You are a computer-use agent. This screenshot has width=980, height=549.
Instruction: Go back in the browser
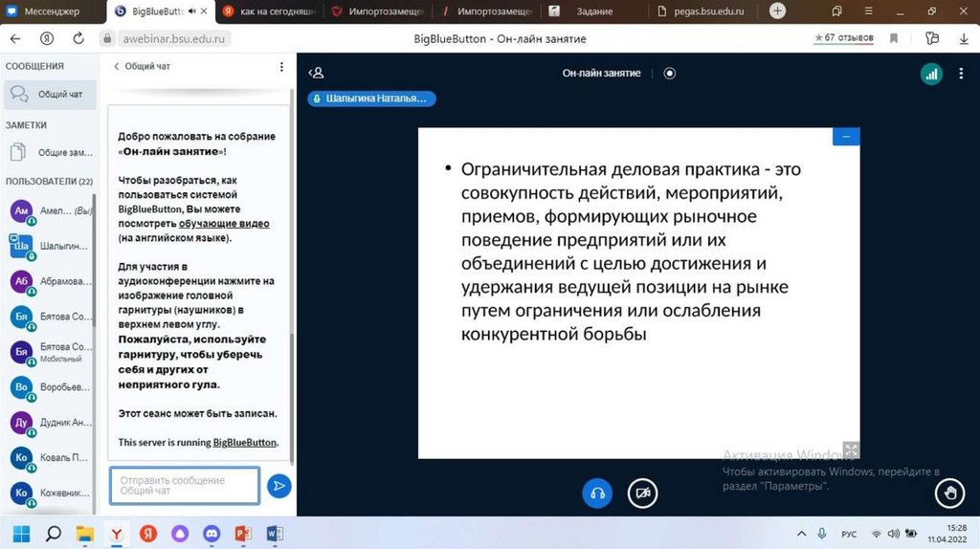15,38
